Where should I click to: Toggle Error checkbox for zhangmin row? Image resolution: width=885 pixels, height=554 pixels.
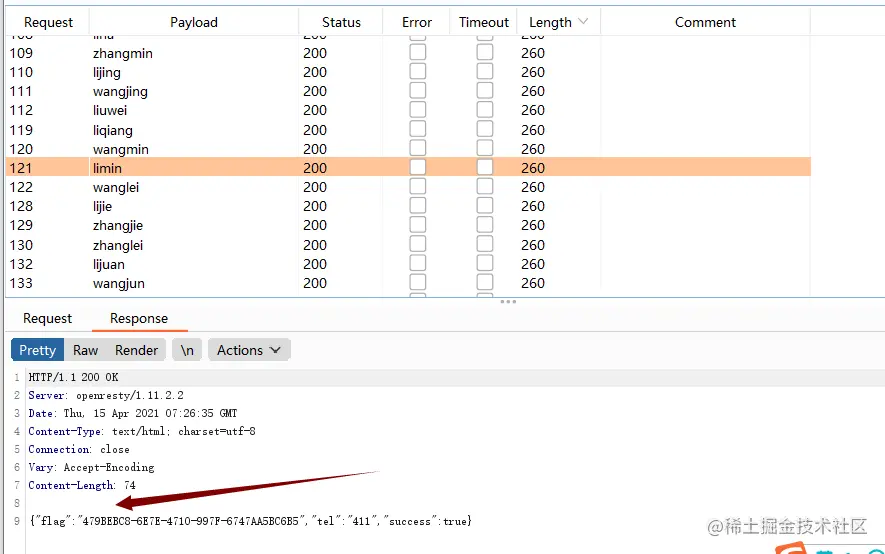coord(418,52)
